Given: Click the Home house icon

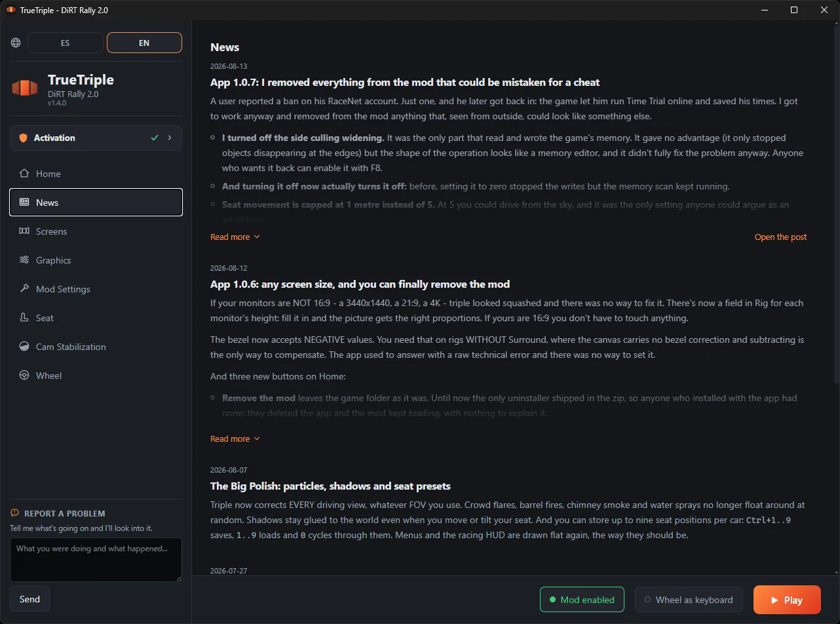Looking at the screenshot, I should point(24,174).
